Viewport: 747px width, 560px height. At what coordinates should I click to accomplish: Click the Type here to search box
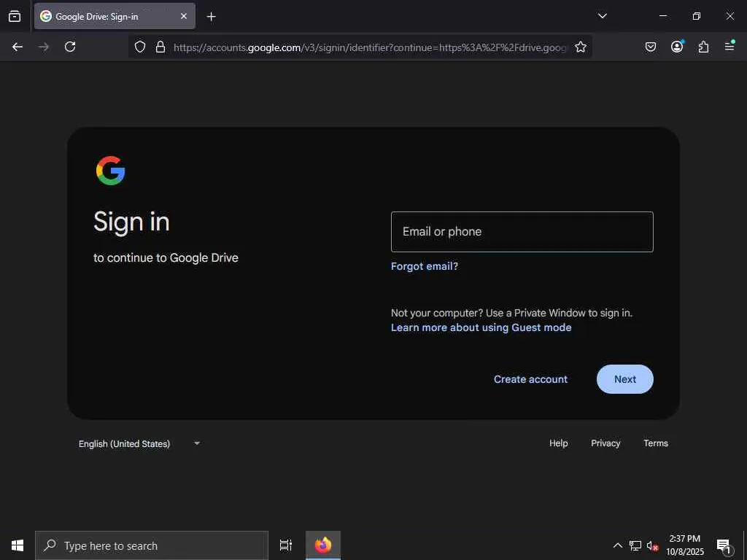click(x=152, y=545)
